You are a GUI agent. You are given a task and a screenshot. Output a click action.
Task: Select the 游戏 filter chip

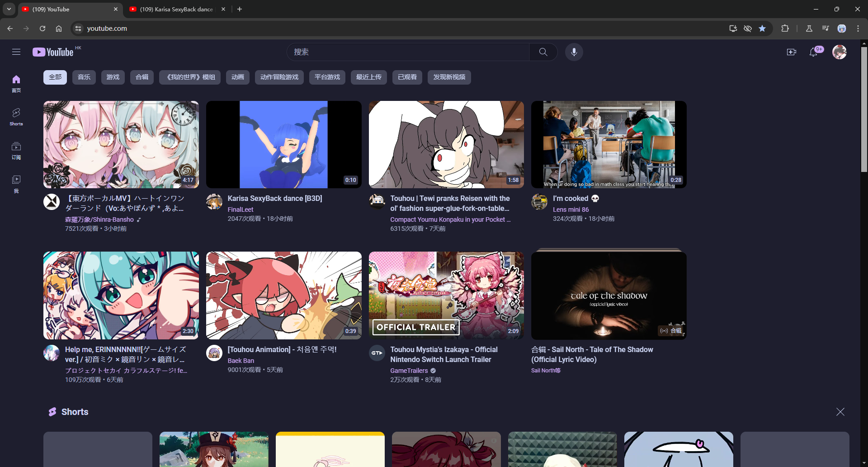coord(113,77)
